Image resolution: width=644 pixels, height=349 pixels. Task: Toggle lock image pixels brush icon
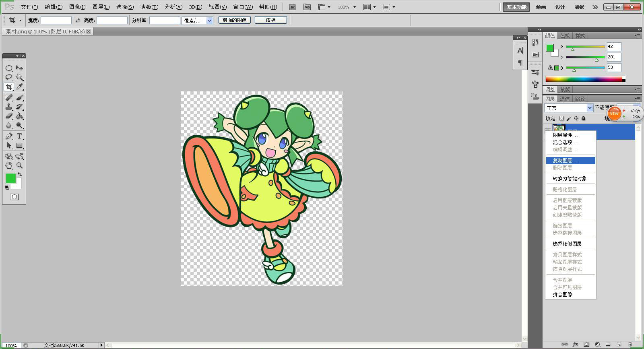(569, 118)
